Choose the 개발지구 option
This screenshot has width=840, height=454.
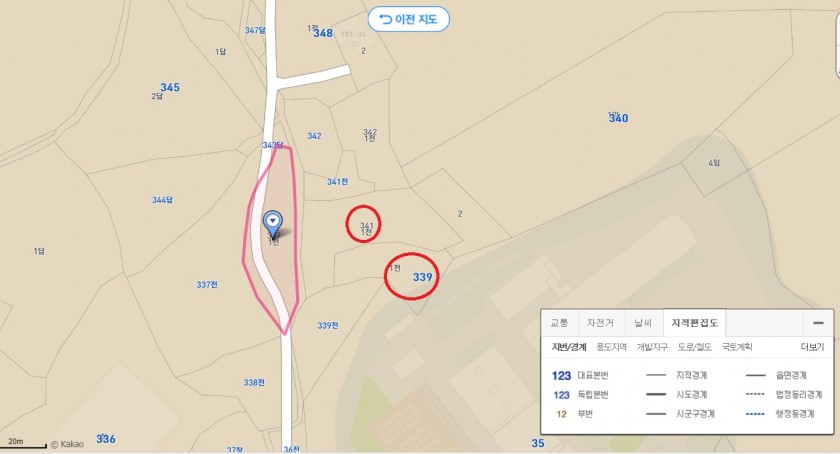point(652,347)
